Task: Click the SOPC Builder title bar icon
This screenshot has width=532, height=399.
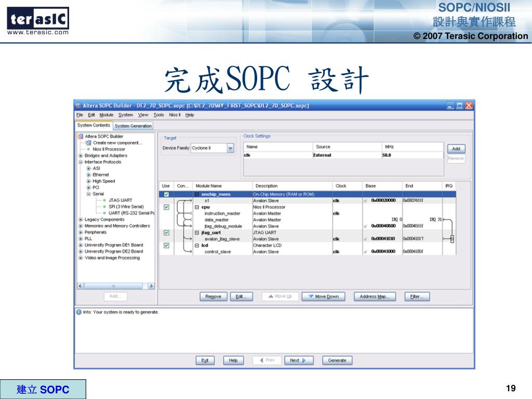Action: click(x=78, y=105)
